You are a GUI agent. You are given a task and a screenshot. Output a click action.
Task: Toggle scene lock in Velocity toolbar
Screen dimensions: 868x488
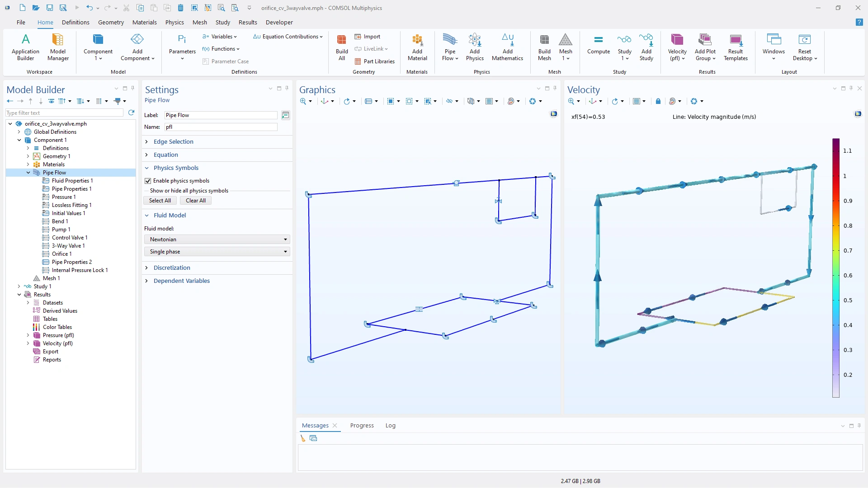658,101
